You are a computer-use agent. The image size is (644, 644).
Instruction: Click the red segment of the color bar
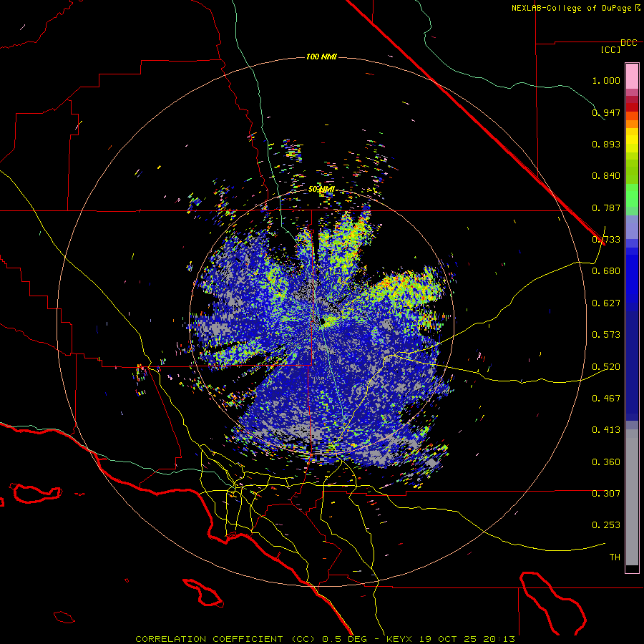coord(632,107)
